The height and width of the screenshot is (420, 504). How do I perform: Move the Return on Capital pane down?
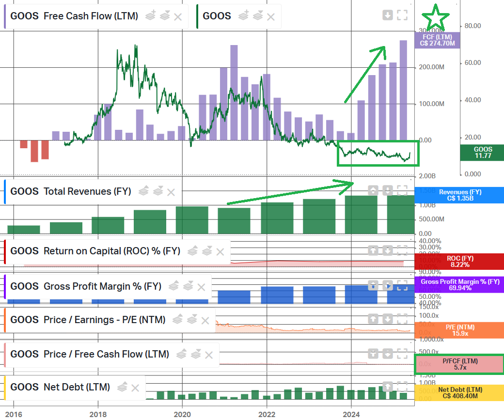pyautogui.click(x=388, y=250)
